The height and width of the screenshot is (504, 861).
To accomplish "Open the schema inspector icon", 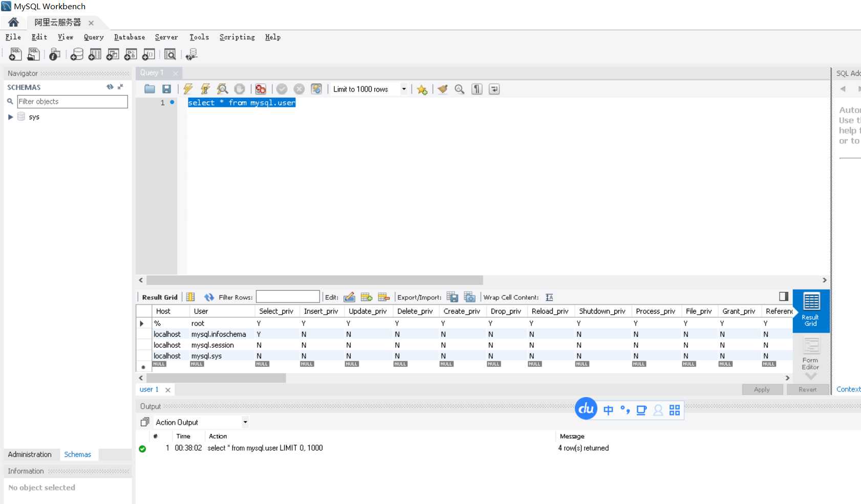I will coord(55,54).
